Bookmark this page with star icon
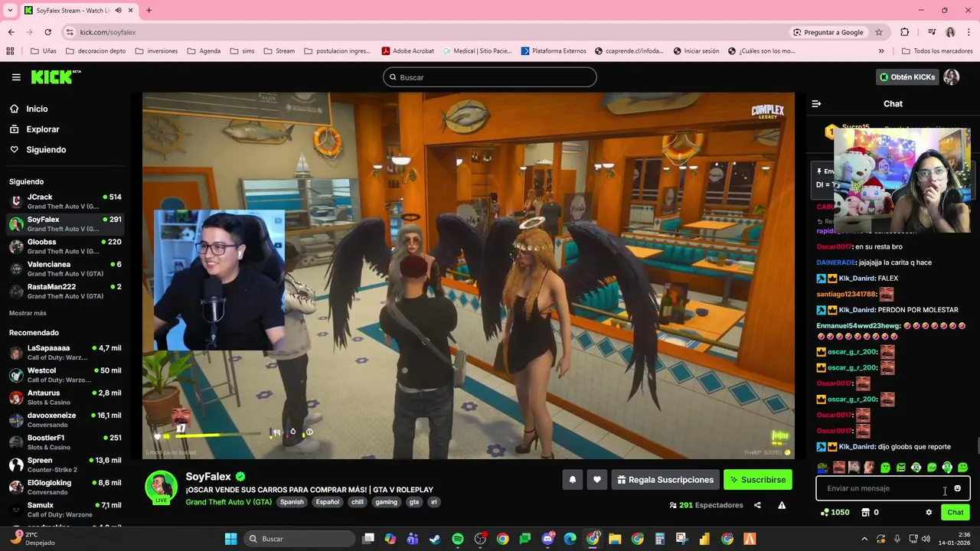Viewport: 980px width, 551px height. (879, 32)
